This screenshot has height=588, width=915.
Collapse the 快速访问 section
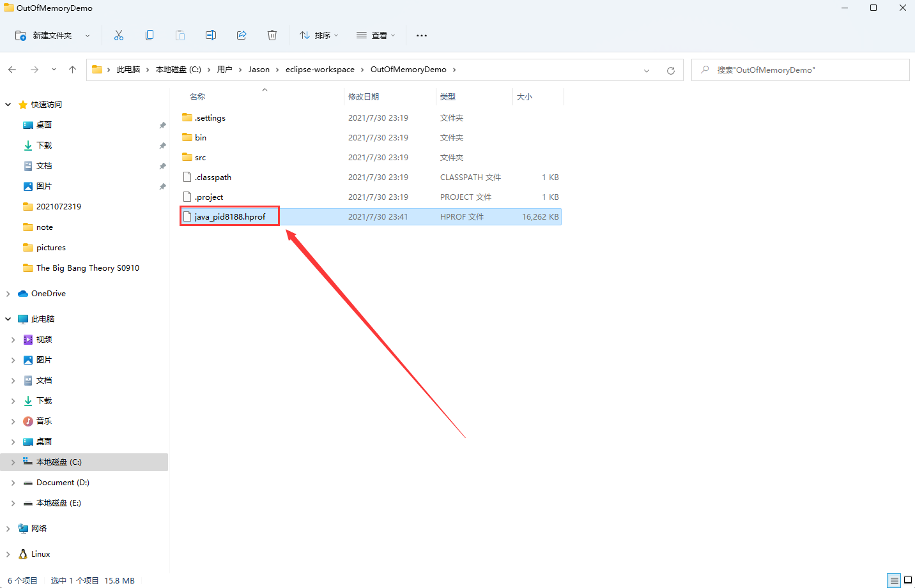click(x=8, y=105)
